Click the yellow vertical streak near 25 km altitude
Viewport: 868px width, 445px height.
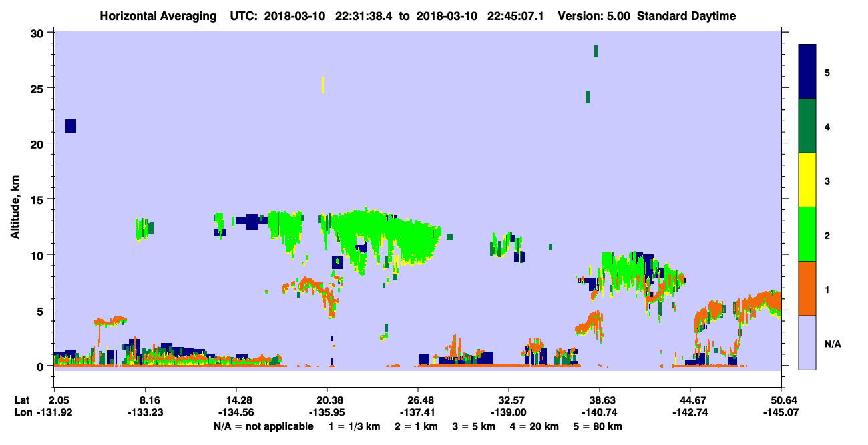pyautogui.click(x=323, y=85)
